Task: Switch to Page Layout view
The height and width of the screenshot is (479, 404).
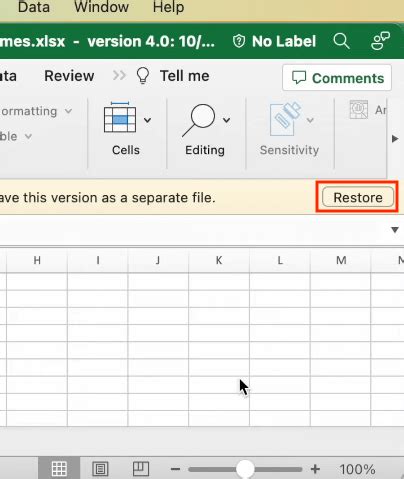Action: tap(100, 469)
